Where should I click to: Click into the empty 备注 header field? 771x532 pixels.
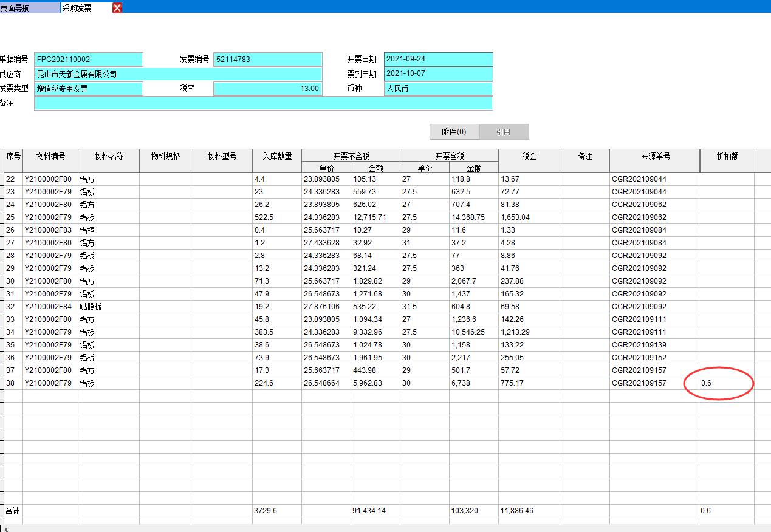263,103
